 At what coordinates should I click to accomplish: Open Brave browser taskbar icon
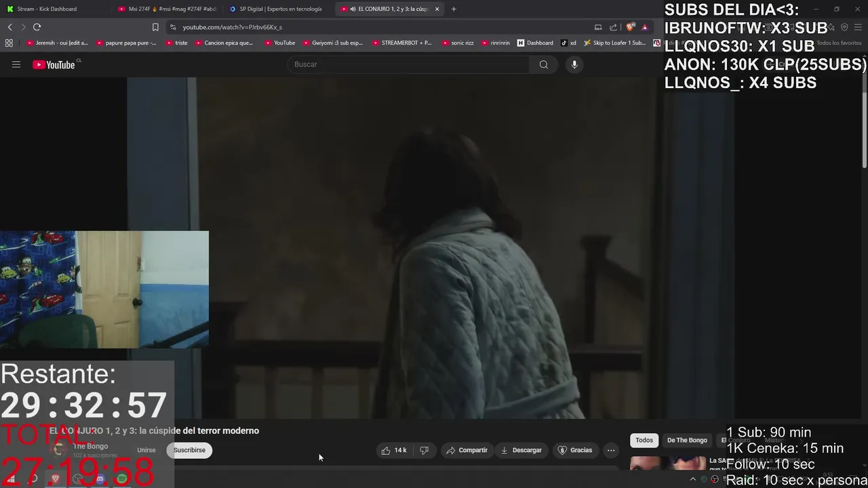click(56, 479)
